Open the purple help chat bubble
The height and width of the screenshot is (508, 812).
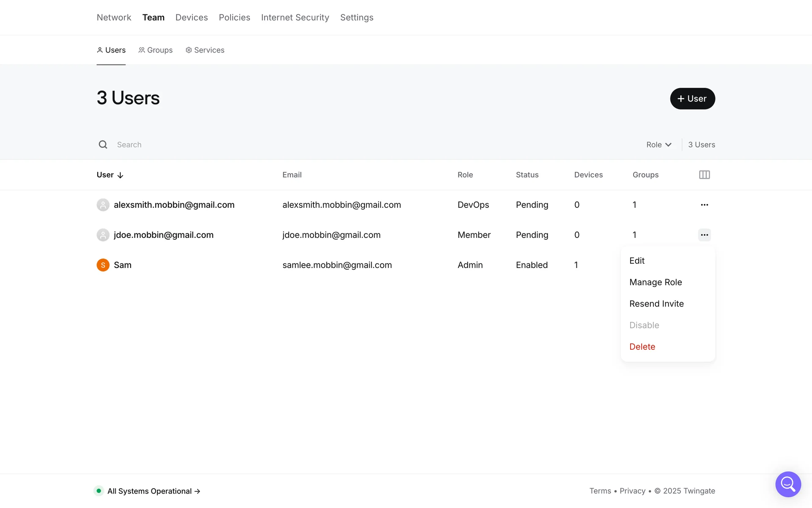click(x=788, y=484)
